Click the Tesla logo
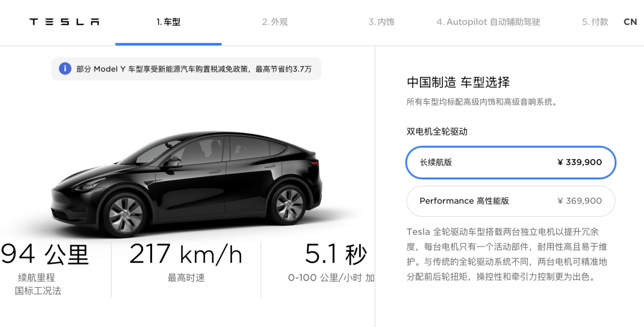The image size is (644, 327). click(64, 22)
